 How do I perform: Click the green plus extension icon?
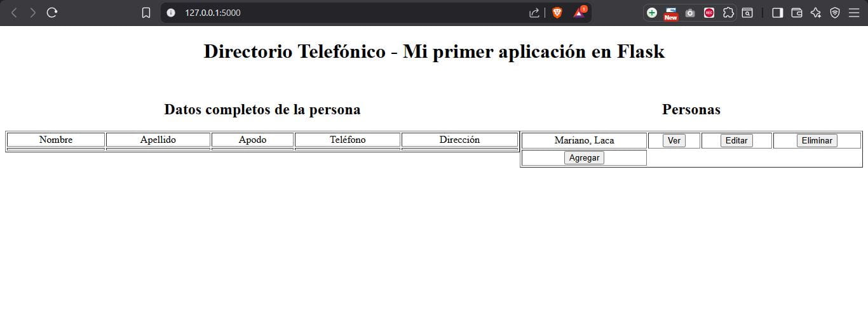pyautogui.click(x=652, y=12)
